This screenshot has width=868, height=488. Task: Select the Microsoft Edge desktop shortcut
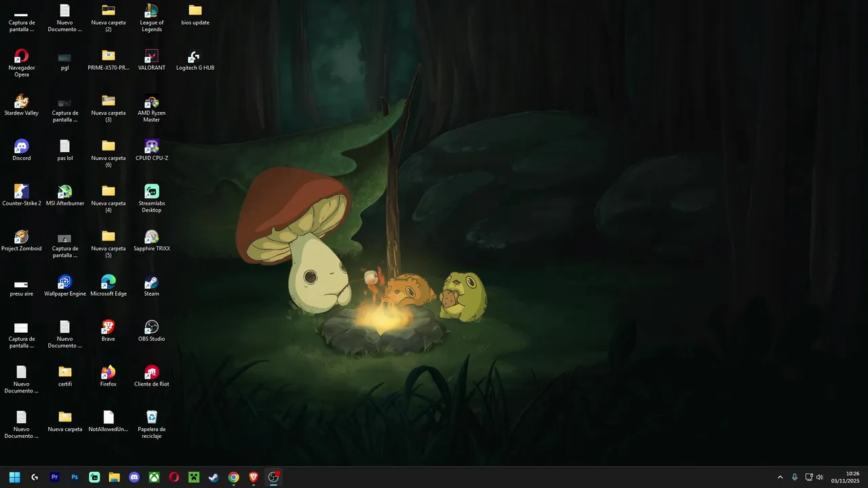click(108, 285)
